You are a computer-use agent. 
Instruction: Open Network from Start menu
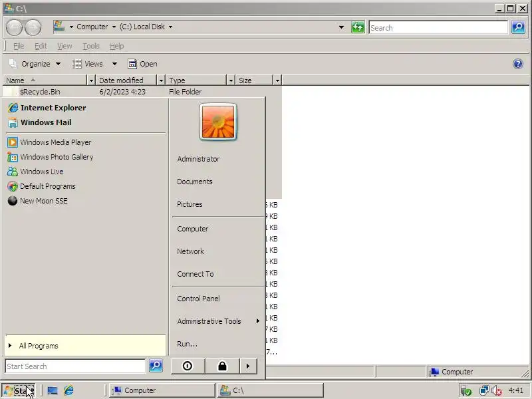(x=190, y=251)
